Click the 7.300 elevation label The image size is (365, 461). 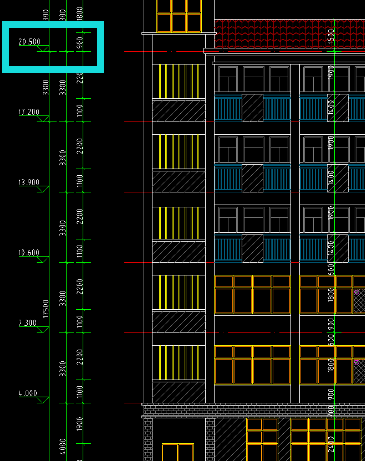[x=28, y=323]
